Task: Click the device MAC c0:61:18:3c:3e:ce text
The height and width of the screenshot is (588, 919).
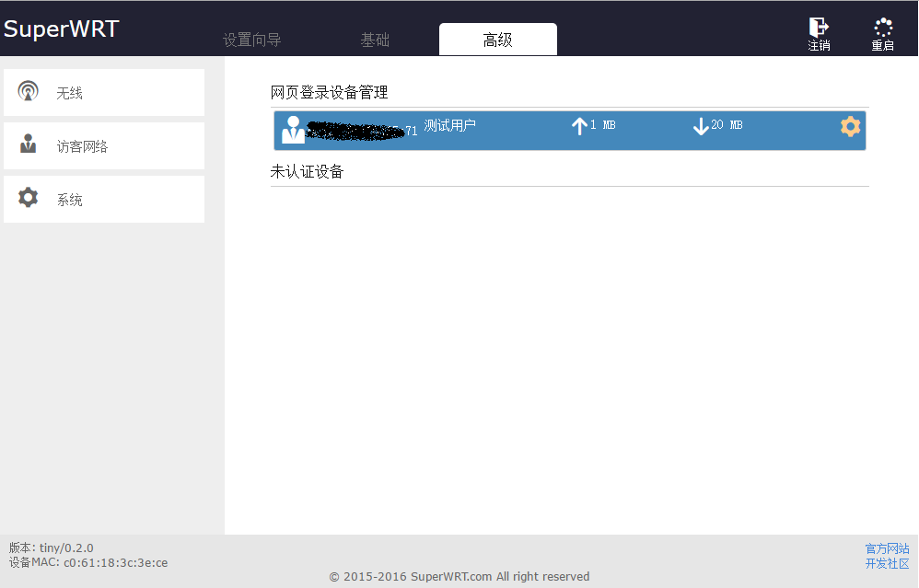Action: [x=115, y=563]
